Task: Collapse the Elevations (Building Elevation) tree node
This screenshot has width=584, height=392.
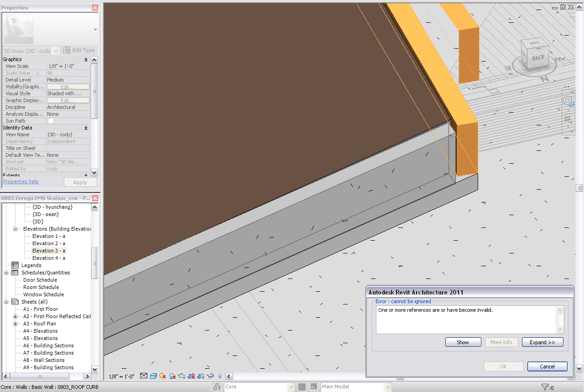Action: point(15,229)
